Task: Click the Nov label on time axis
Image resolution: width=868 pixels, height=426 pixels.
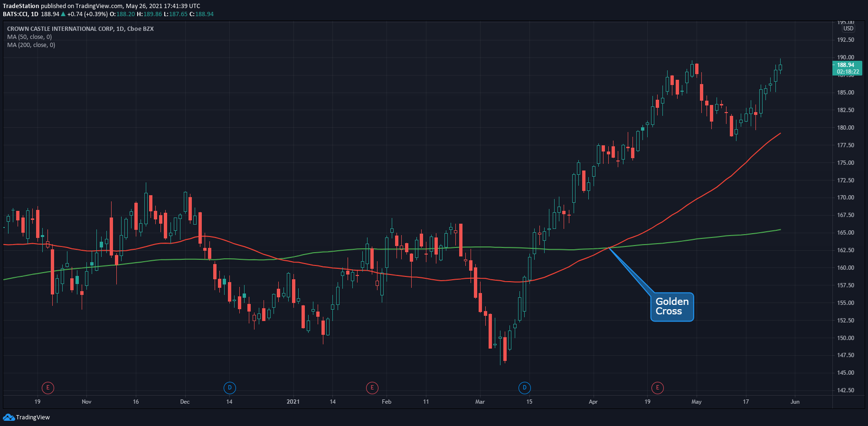Action: point(86,401)
